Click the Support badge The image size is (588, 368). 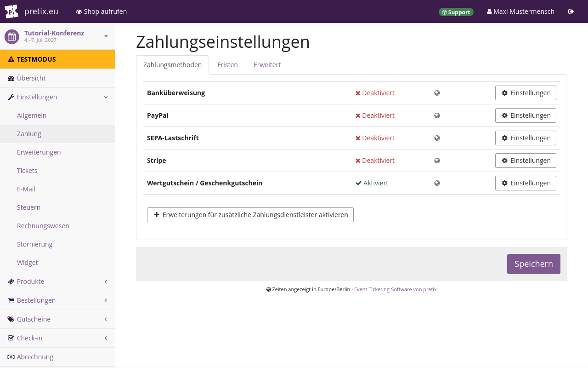pos(456,12)
